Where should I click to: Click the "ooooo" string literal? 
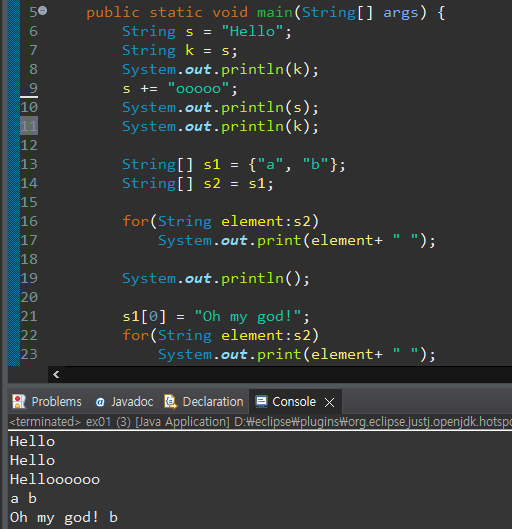pos(198,88)
